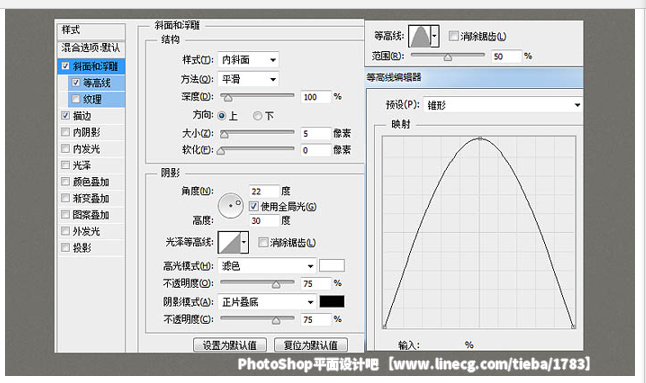Click the bottom-left contour curve point
The height and width of the screenshot is (383, 646).
click(x=384, y=327)
